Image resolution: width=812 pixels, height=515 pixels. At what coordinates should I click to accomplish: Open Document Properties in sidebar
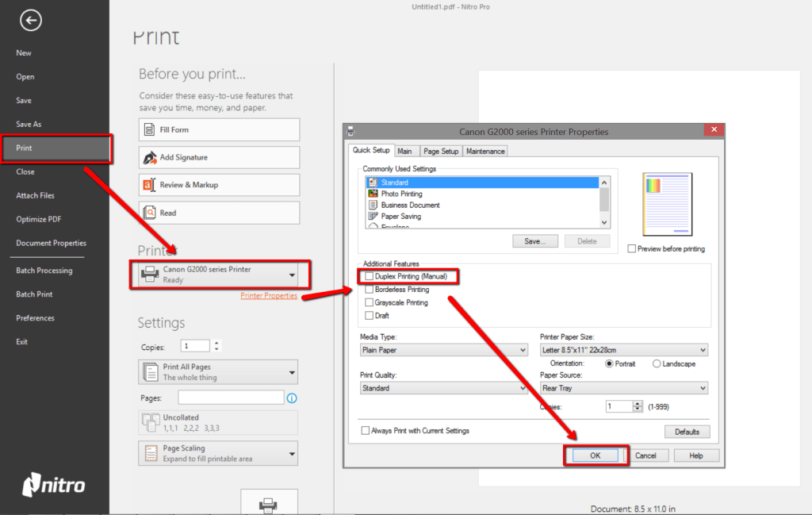pos(52,243)
